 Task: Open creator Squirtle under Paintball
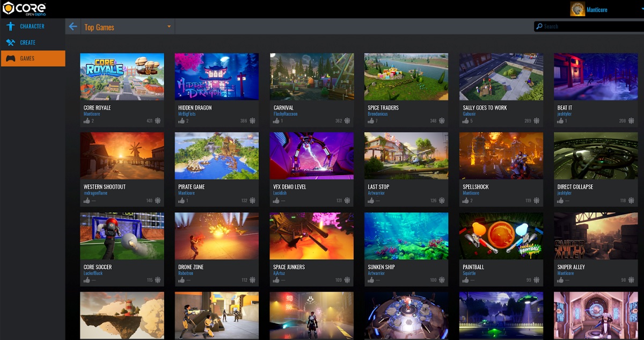coord(469,273)
